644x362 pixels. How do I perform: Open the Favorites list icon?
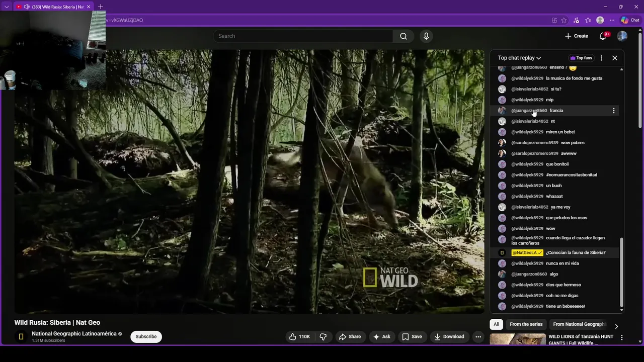(588, 20)
